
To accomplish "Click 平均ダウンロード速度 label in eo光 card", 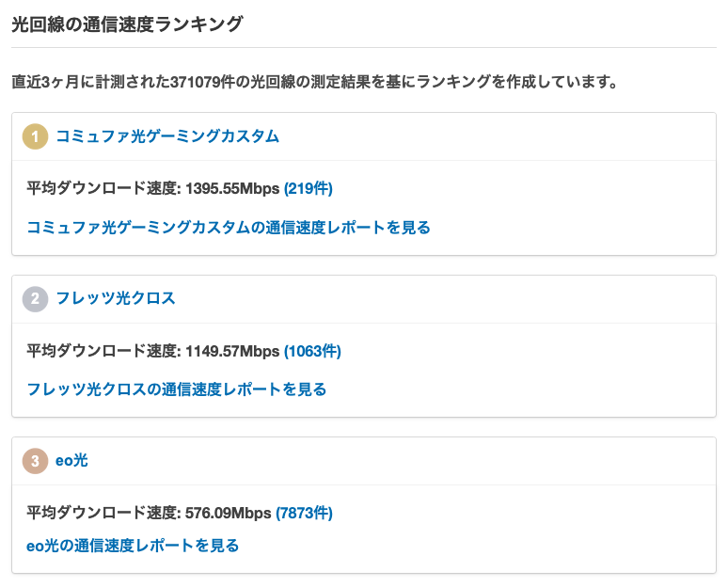I will click(x=102, y=514).
